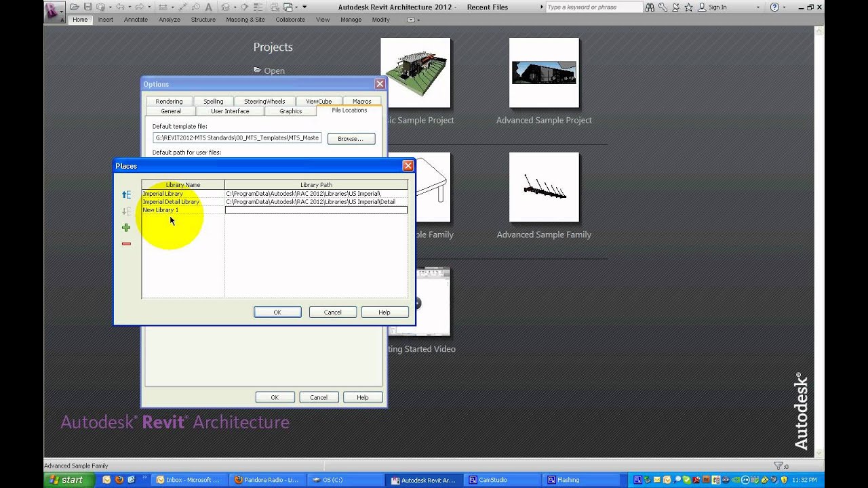The image size is (868, 488).
Task: Open the Home ribbon tab
Action: [x=80, y=20]
